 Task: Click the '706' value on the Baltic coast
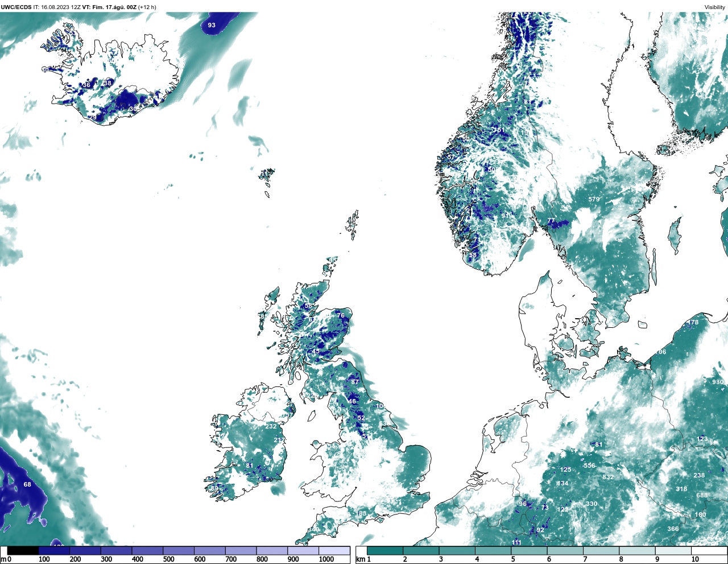pos(660,352)
